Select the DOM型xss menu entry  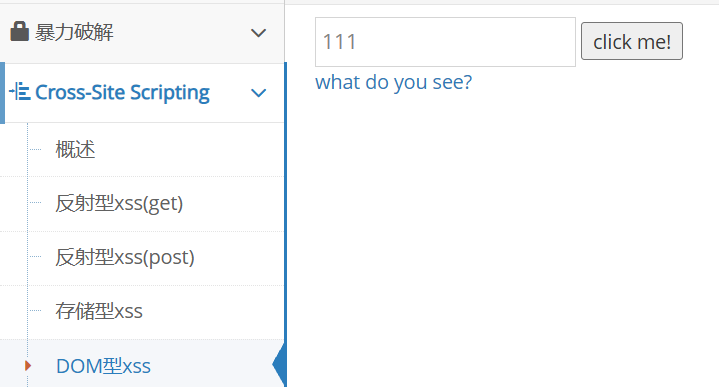103,366
